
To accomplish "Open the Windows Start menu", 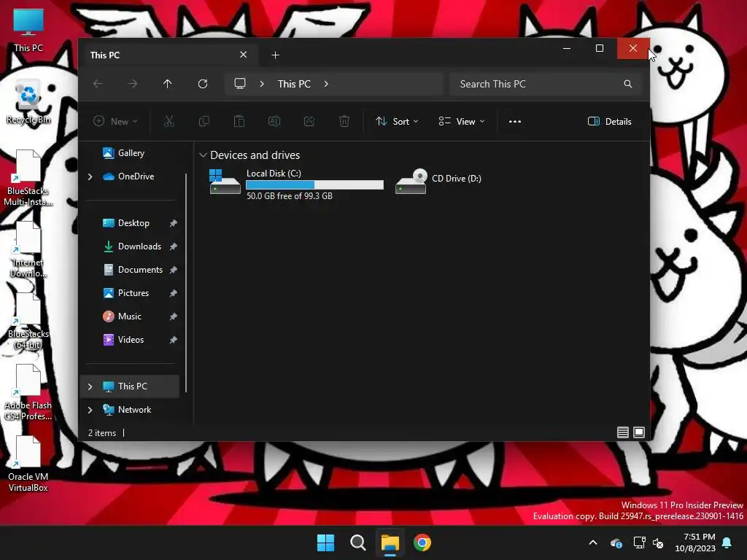I will pyautogui.click(x=326, y=542).
